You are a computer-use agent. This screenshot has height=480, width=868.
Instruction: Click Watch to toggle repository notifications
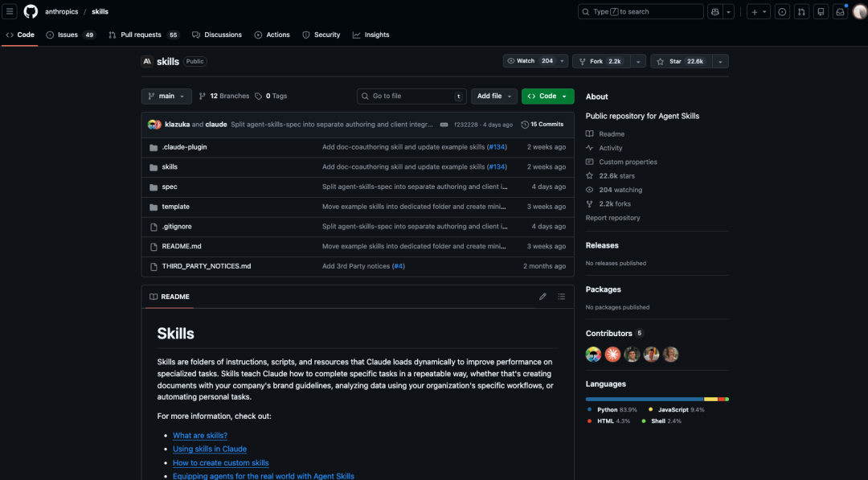[530, 61]
